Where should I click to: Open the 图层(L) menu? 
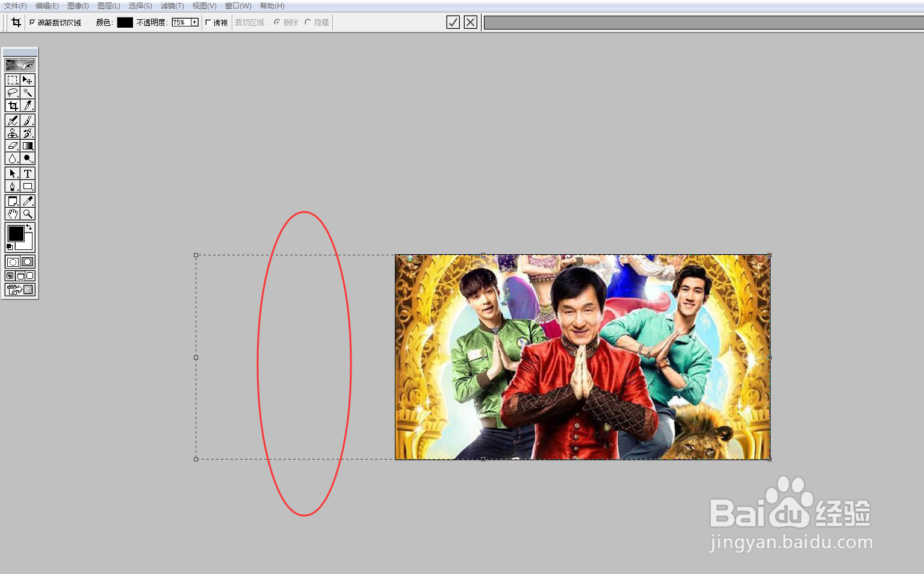tap(109, 6)
